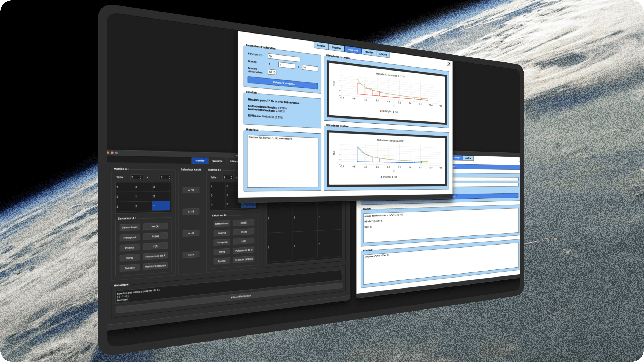Compute A * B product
Screen dimensions: 644x362
tap(191, 190)
